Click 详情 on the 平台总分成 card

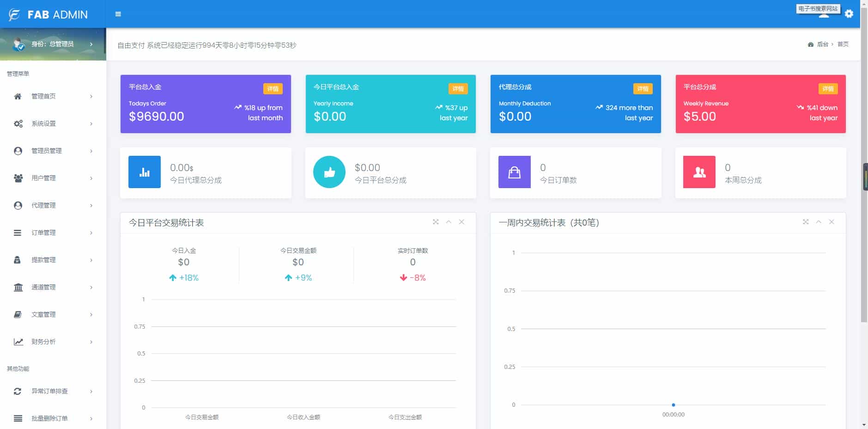[828, 89]
